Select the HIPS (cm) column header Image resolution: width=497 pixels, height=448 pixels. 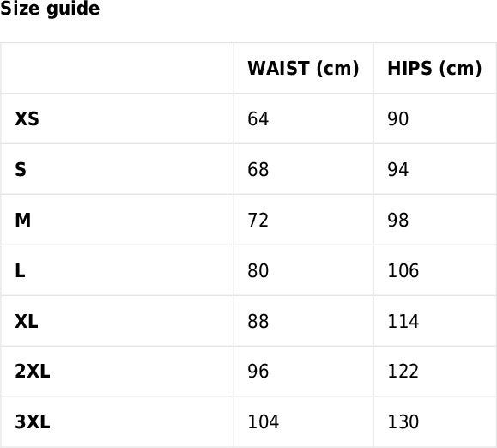click(x=434, y=68)
